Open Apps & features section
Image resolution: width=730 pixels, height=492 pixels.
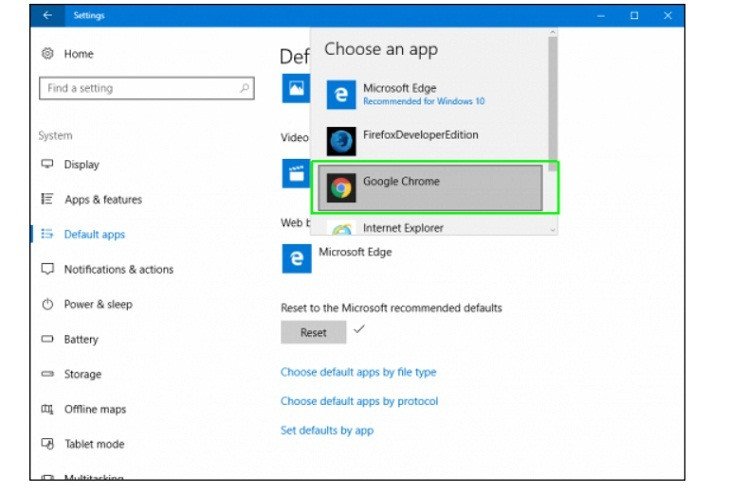103,199
